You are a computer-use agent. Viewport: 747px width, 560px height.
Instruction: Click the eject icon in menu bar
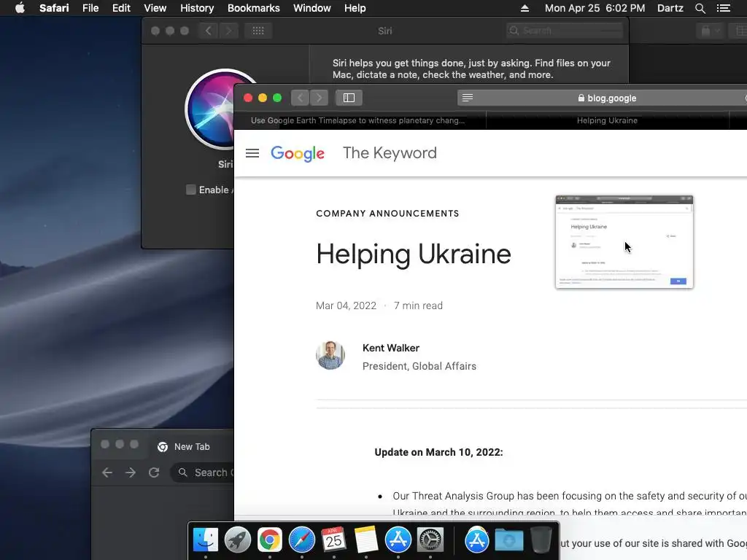point(525,8)
